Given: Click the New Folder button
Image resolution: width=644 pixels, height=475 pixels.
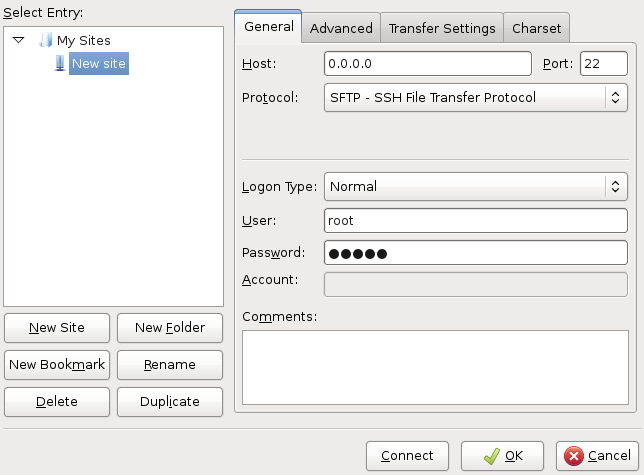Looking at the screenshot, I should (170, 328).
